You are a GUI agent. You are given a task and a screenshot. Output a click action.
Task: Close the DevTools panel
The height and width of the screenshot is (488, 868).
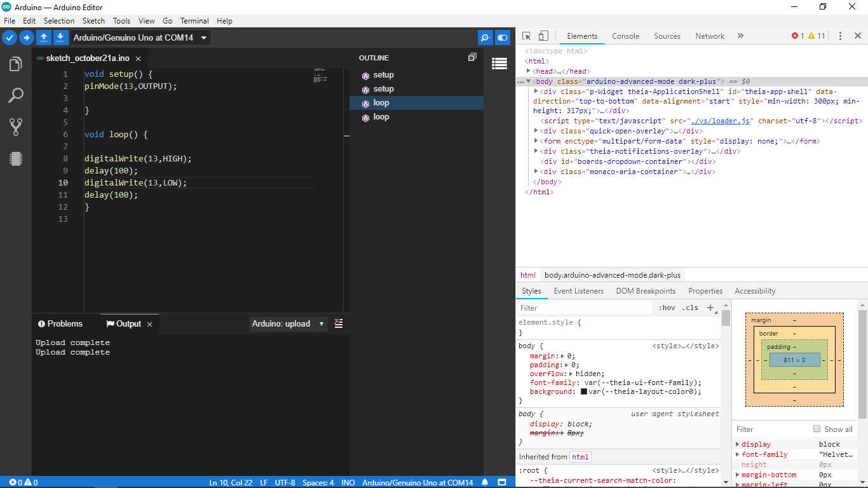point(857,36)
